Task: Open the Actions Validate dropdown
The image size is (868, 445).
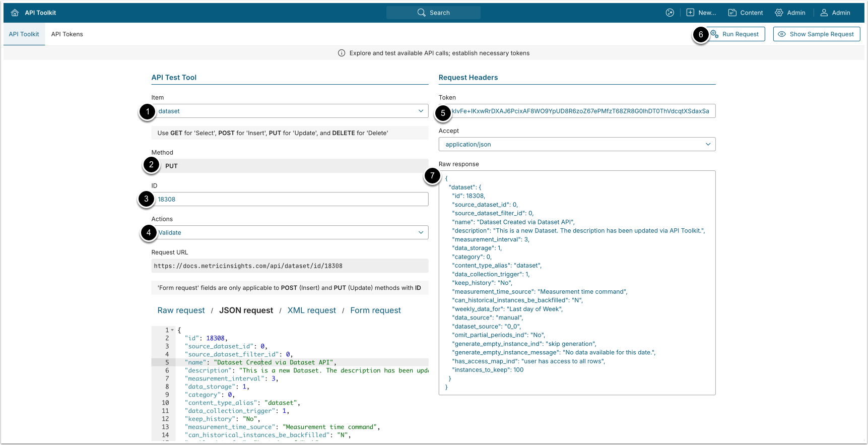Action: coord(421,232)
